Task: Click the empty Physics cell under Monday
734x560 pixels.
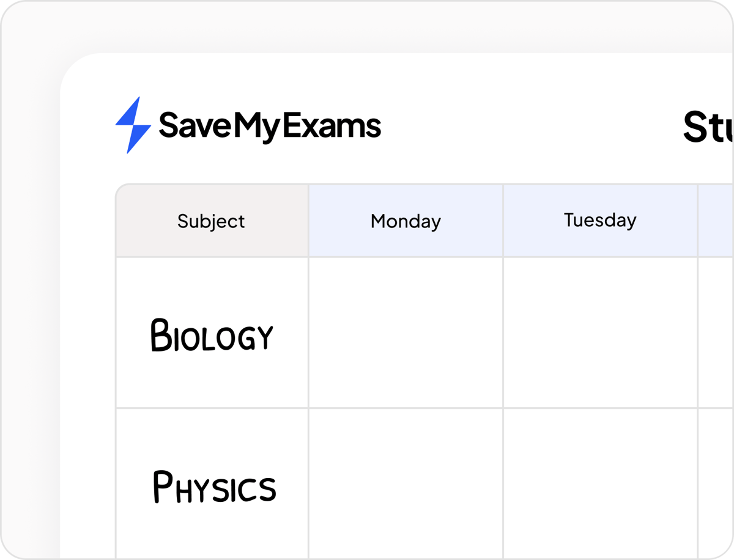Action: pyautogui.click(x=406, y=483)
